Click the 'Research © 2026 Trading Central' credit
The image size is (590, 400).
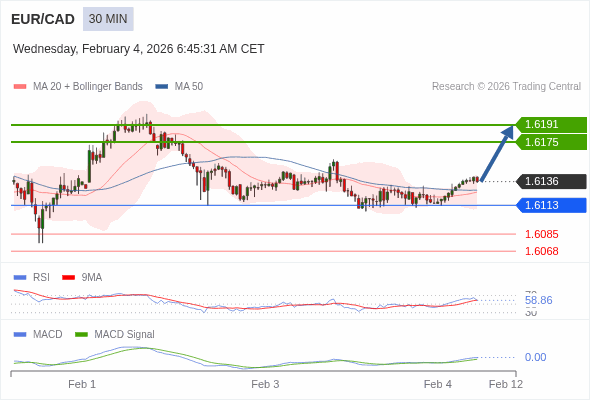506,87
